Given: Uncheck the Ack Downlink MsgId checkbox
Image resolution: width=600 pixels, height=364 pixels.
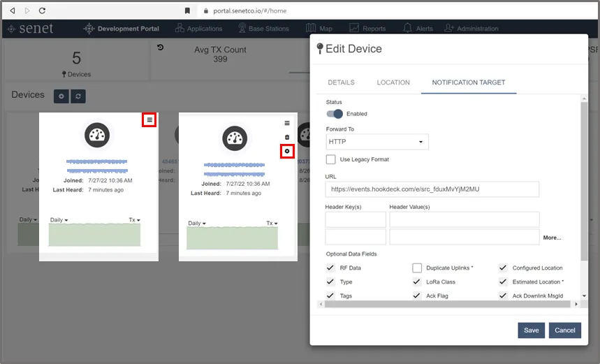Looking at the screenshot, I should (x=503, y=296).
